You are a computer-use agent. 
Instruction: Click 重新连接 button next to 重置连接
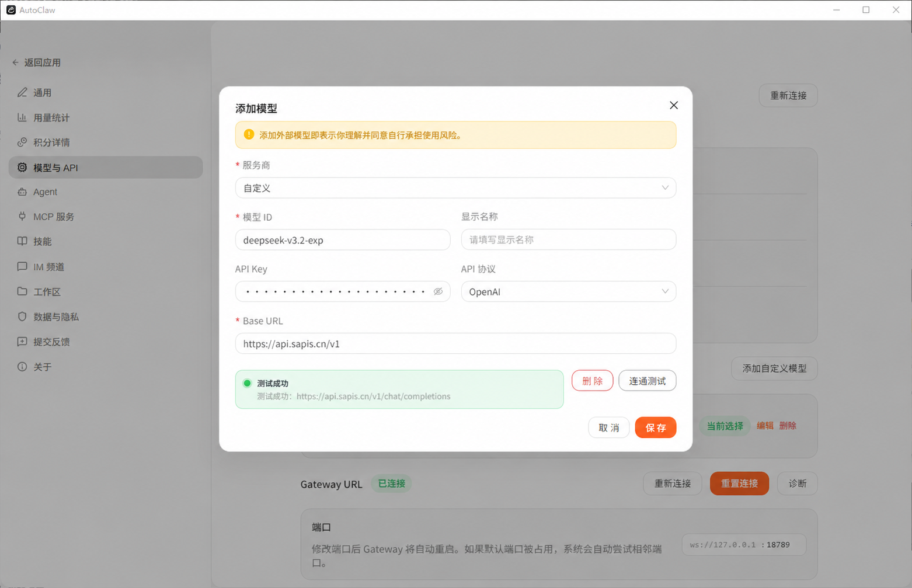(673, 483)
